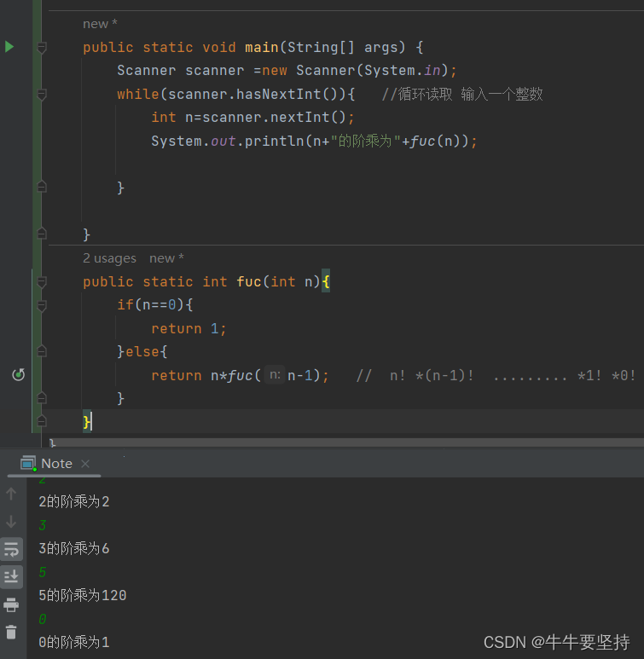The width and height of the screenshot is (644, 659).
Task: Click the Chinese comment after while loop
Action: (462, 94)
